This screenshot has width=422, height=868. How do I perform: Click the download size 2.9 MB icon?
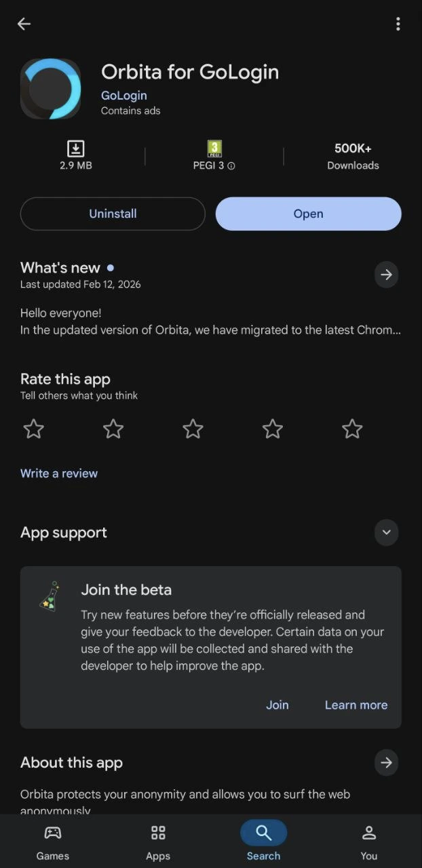[x=75, y=148]
